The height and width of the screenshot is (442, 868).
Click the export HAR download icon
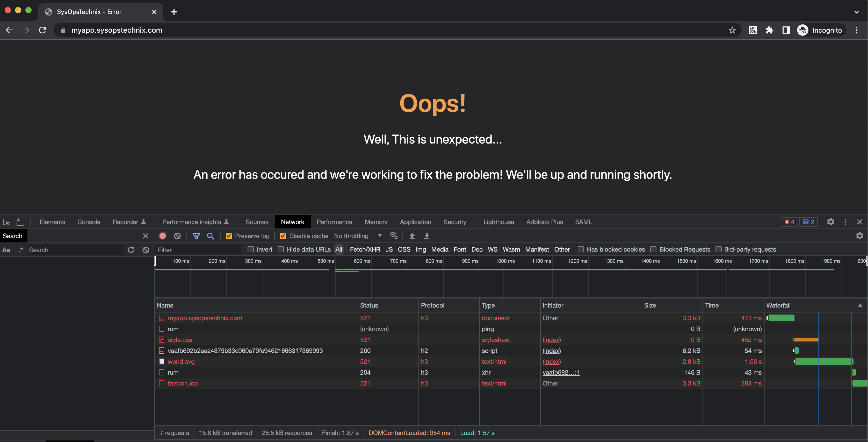coord(426,236)
